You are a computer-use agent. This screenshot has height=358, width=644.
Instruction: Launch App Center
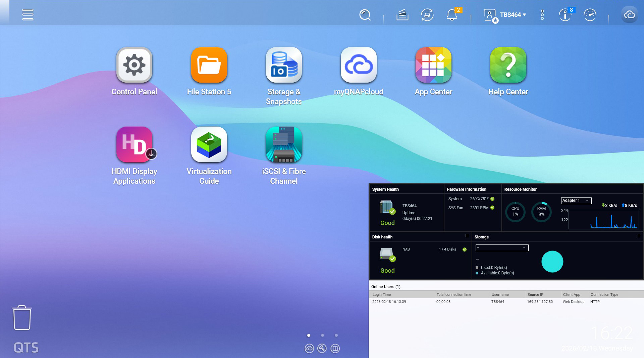[x=433, y=65]
